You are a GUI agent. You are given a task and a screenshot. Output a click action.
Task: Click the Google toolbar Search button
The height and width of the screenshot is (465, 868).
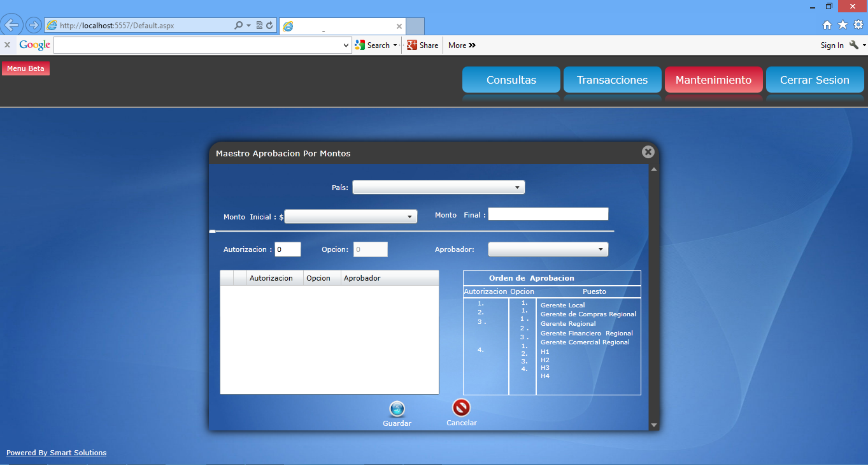pyautogui.click(x=372, y=45)
